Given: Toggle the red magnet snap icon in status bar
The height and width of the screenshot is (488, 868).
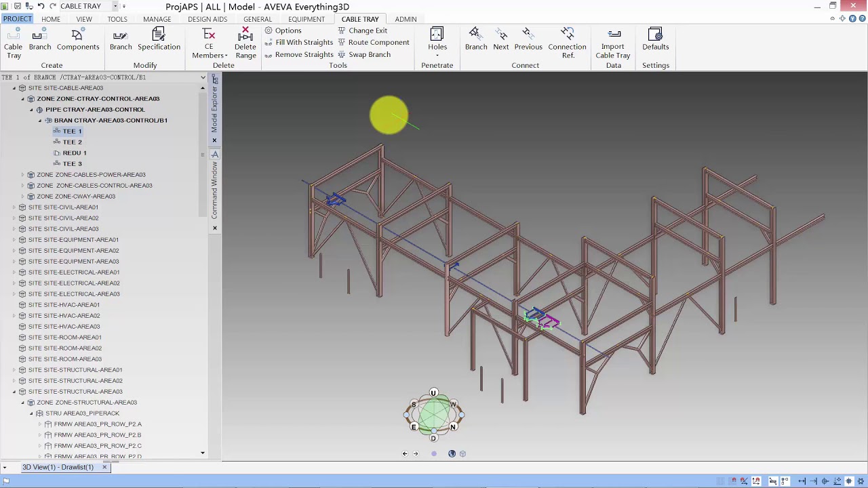Looking at the screenshot, I should tap(733, 481).
